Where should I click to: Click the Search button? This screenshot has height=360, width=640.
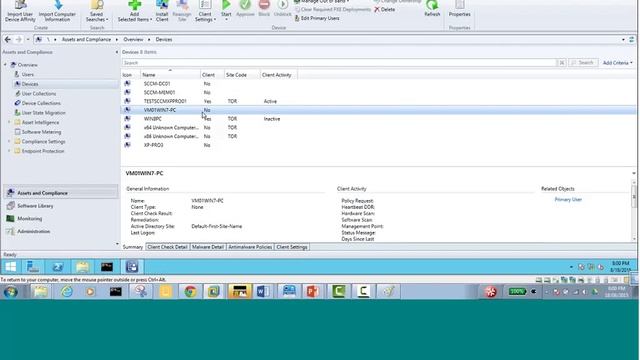pyautogui.click(x=582, y=63)
